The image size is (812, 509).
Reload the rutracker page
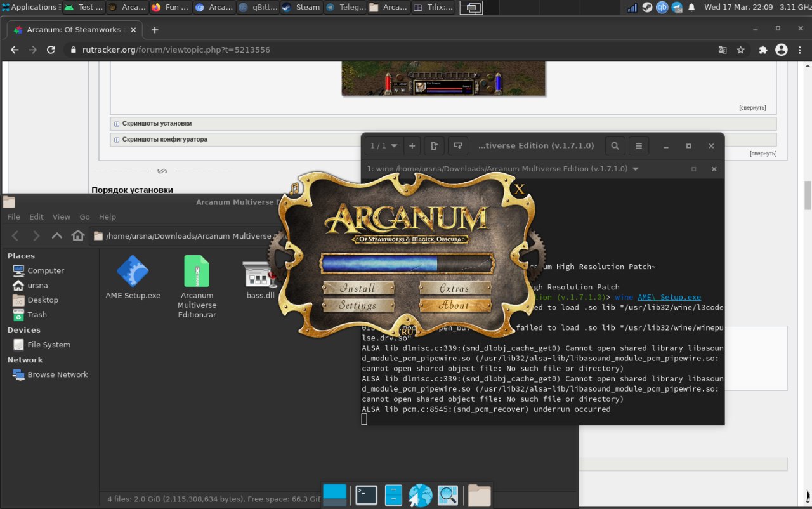51,50
